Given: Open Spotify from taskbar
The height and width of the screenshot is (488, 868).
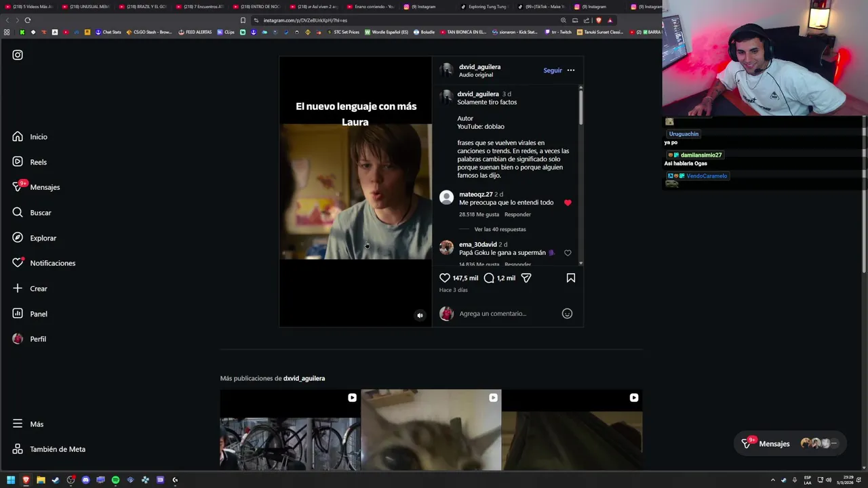Looking at the screenshot, I should point(115,480).
